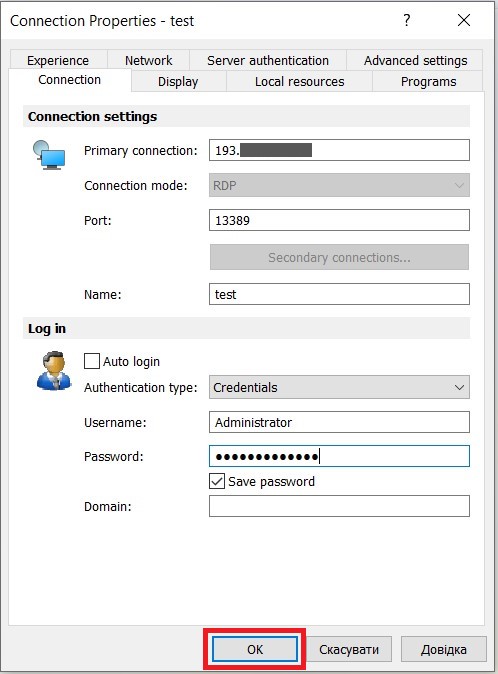Click the question mark help icon
The width and height of the screenshot is (498, 674).
(406, 20)
